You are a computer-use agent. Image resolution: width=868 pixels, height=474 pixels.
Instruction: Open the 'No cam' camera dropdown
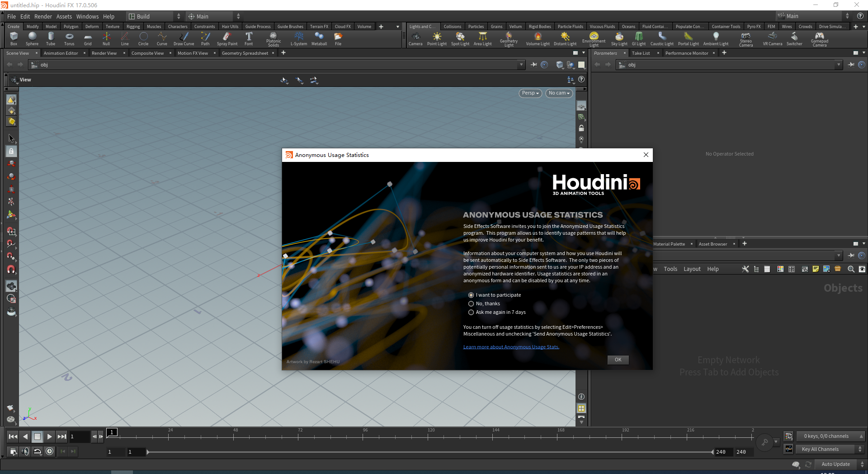[559, 93]
